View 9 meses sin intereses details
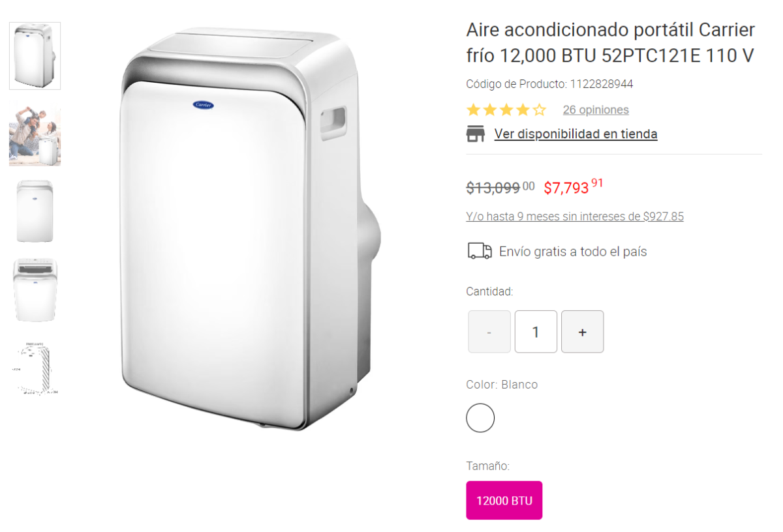This screenshot has width=783, height=532. [x=575, y=216]
